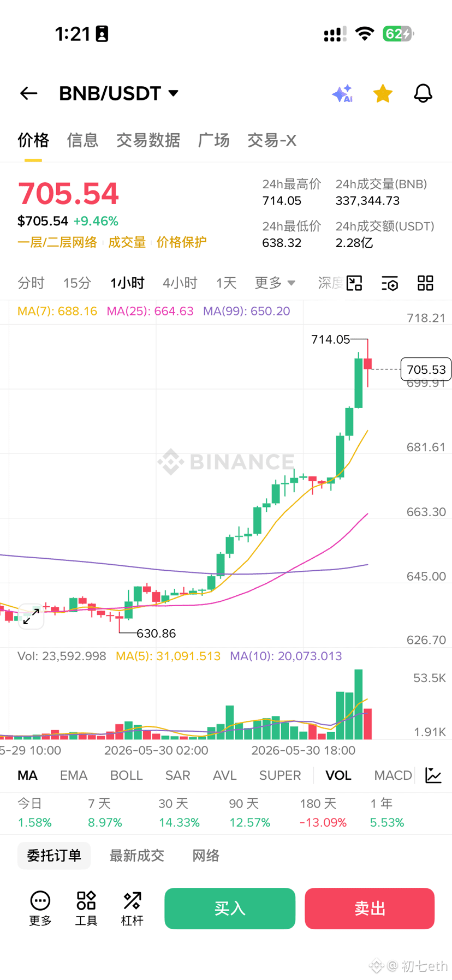Open the 交易-X tab
452x980 pixels.
pos(272,140)
